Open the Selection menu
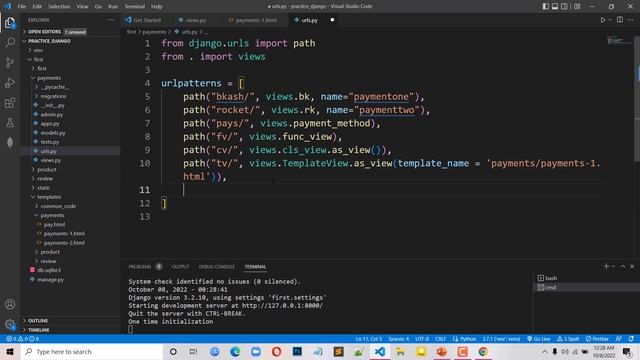 pyautogui.click(x=59, y=6)
